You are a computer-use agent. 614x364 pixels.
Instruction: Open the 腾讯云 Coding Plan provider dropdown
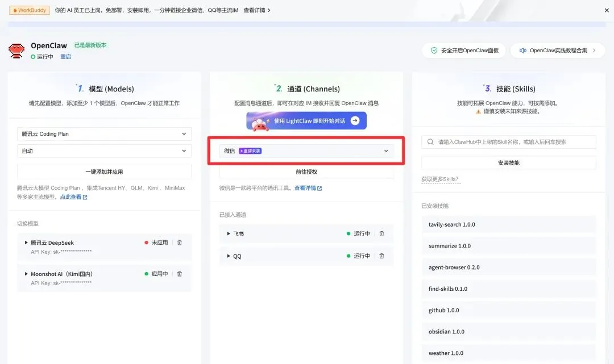(104, 134)
